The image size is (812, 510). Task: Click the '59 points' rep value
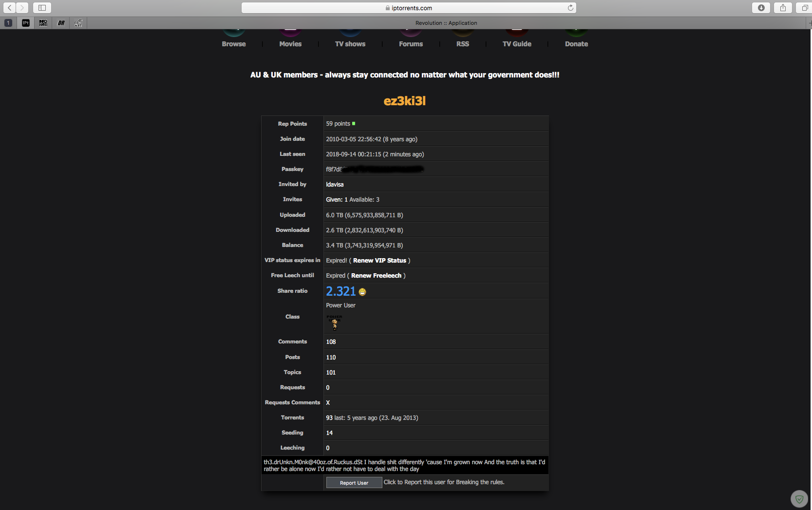[x=338, y=124]
